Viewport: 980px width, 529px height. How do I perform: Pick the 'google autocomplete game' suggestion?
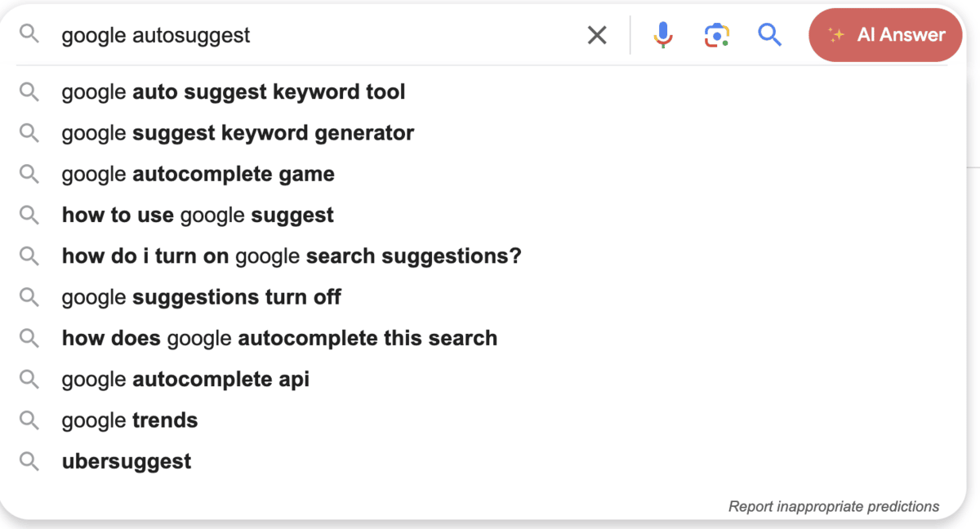pos(198,174)
